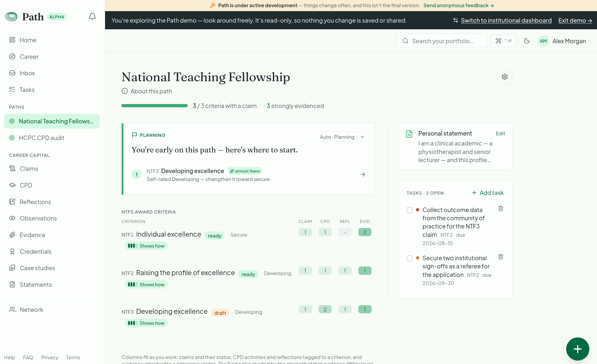Open Reflections section
This screenshot has height=364, width=597.
(52, 202)
